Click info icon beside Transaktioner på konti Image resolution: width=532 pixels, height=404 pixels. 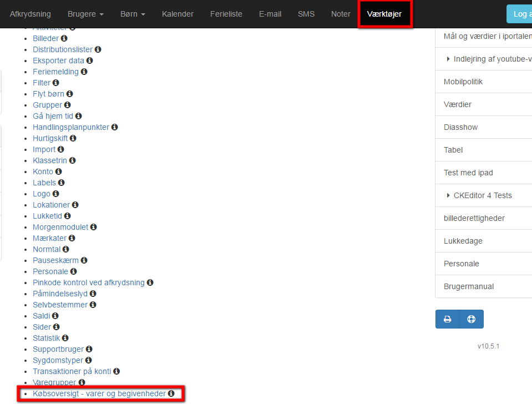pos(116,371)
